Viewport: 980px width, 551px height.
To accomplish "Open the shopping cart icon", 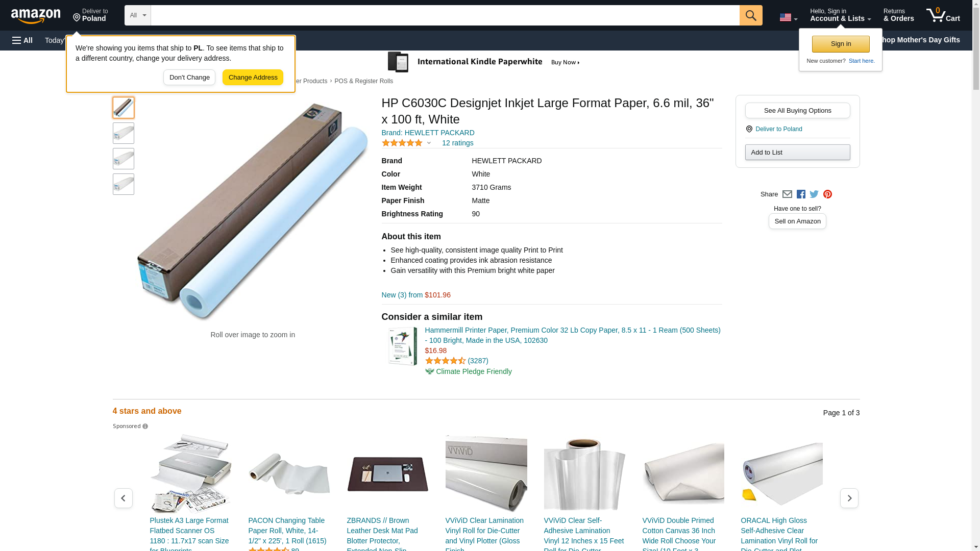I will coord(943,15).
